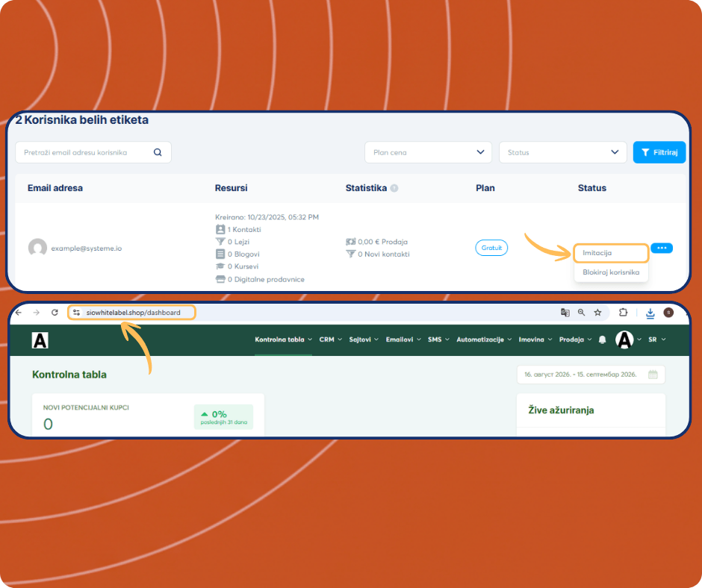702x588 pixels.
Task: Open the Plan cena dropdown
Action: tap(428, 152)
